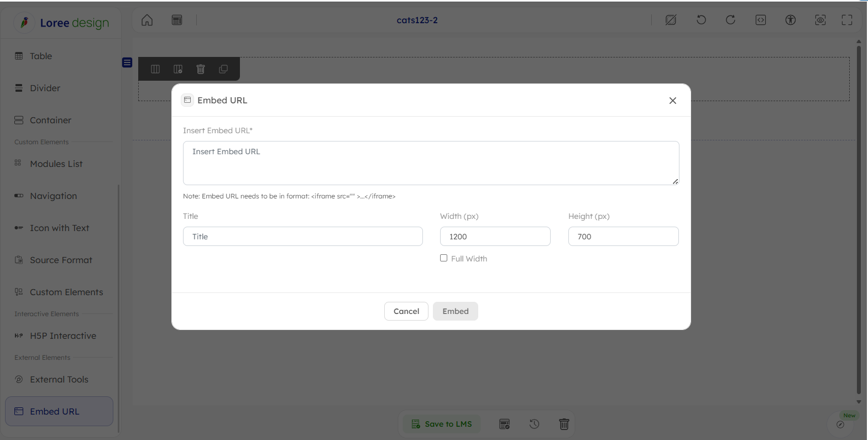Enter fullscreen mode via top-right icon
Viewport: 868px width, 440px height.
847,20
